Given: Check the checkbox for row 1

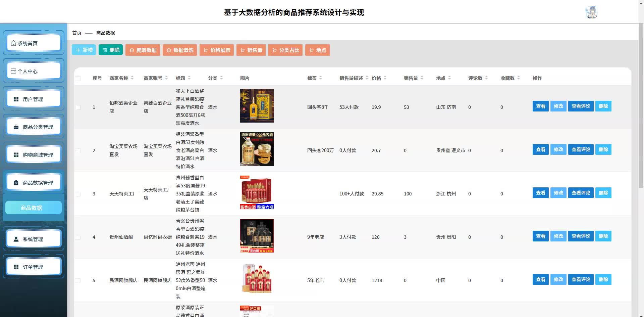Looking at the screenshot, I should tap(78, 107).
